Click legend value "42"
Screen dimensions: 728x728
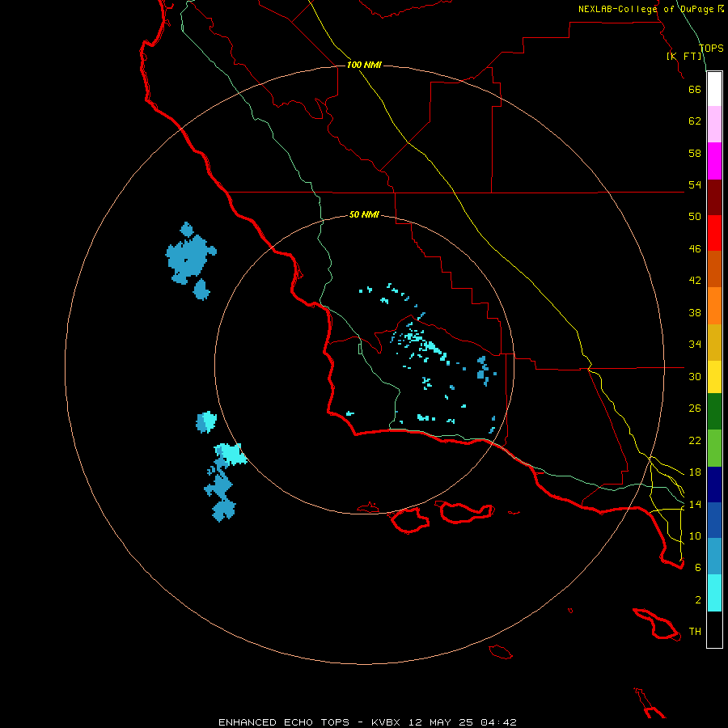click(695, 281)
